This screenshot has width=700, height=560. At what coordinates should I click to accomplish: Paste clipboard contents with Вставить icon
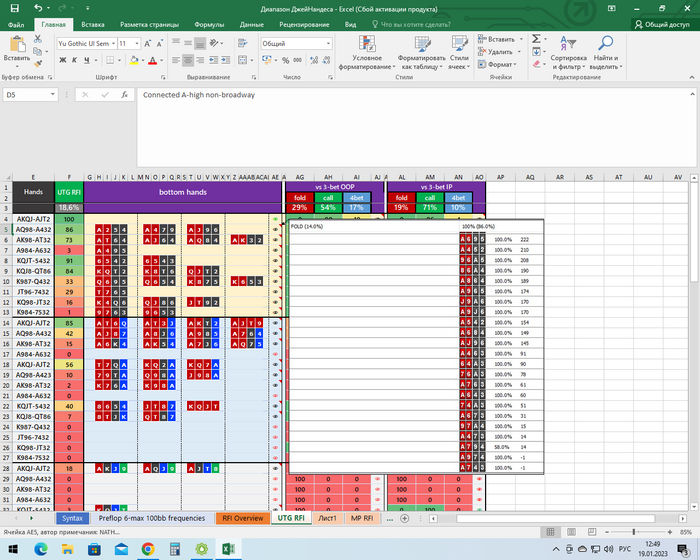(17, 44)
